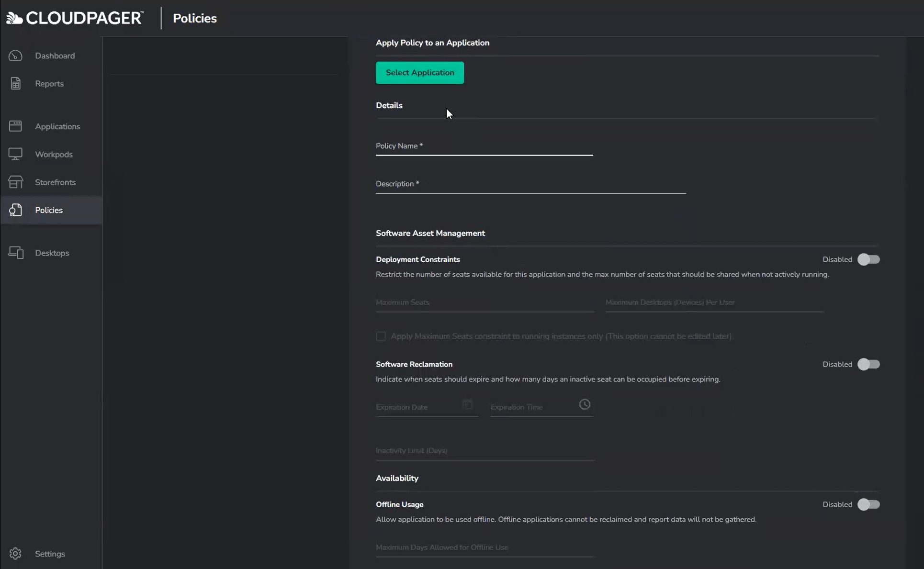Click Disabled label beside Software Reclamation

pyautogui.click(x=837, y=364)
